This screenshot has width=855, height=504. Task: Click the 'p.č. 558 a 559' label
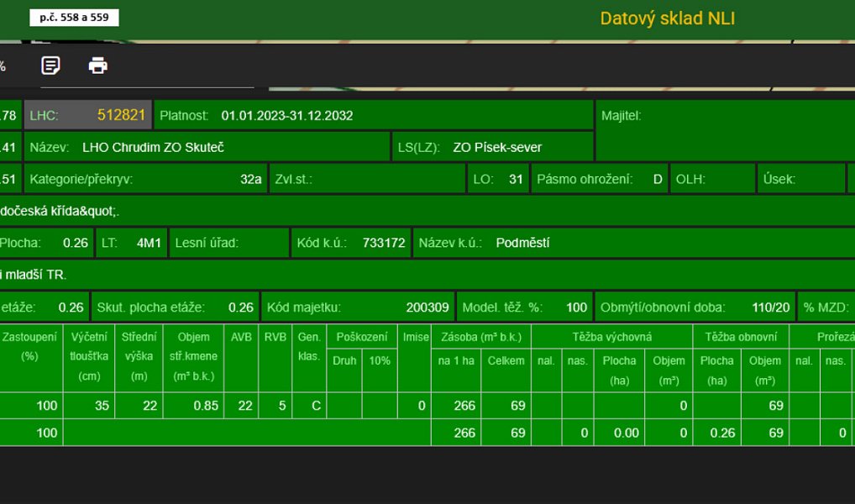point(74,18)
